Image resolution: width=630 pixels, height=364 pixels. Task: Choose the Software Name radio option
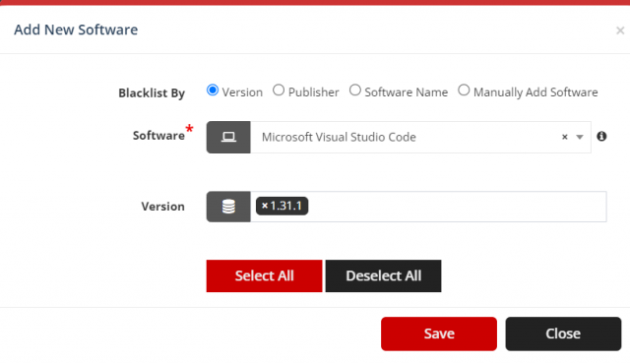click(354, 91)
